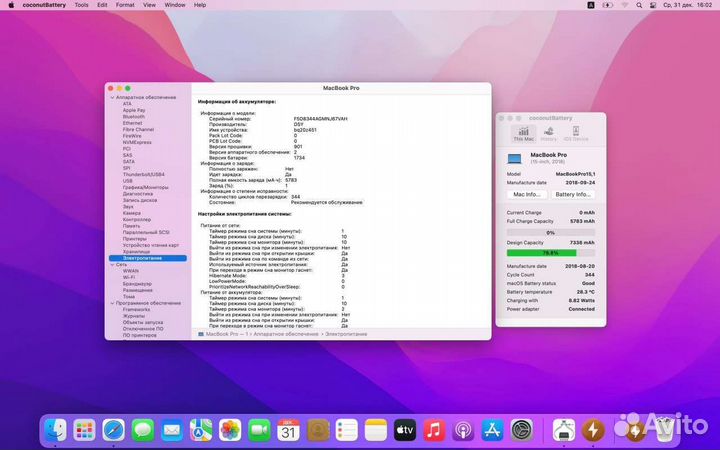Select Хранилище in the sidebar

coord(136,252)
